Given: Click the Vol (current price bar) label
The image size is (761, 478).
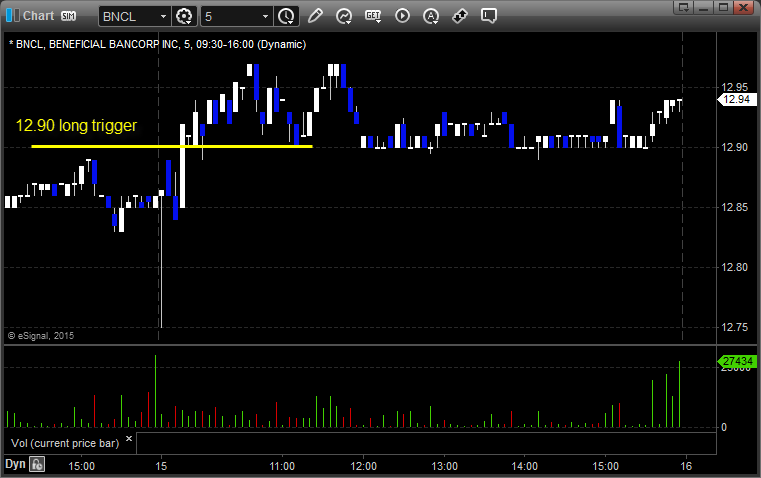Looking at the screenshot, I should 65,443.
